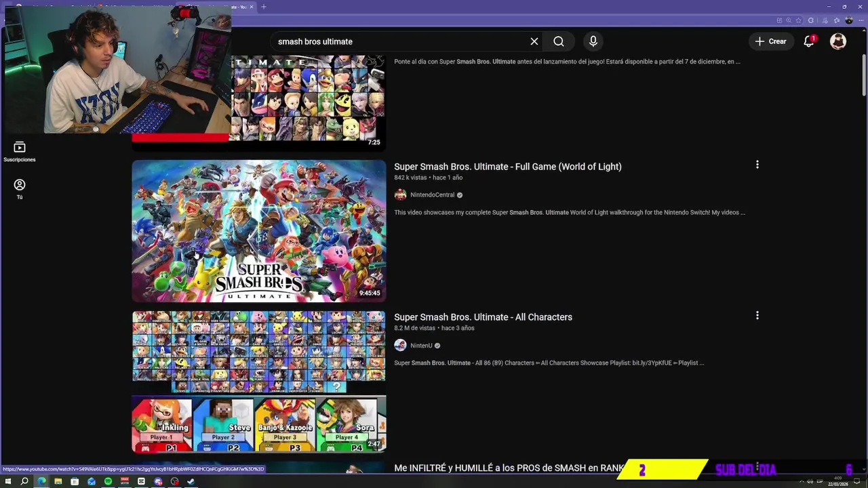Visit the NintendoCentral channel
This screenshot has height=488, width=868.
(x=432, y=195)
